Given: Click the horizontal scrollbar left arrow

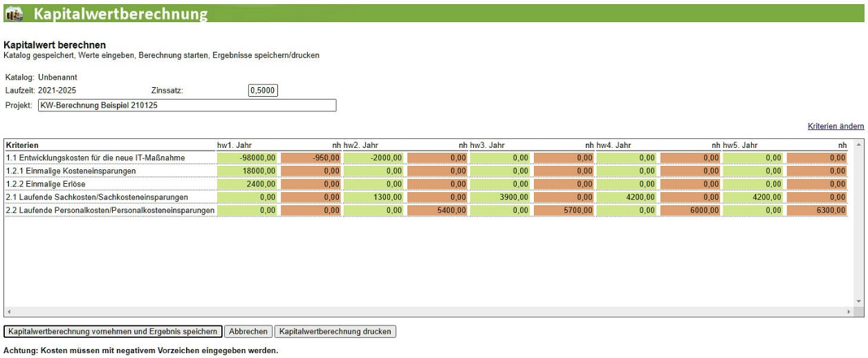Looking at the screenshot, I should tap(8, 312).
